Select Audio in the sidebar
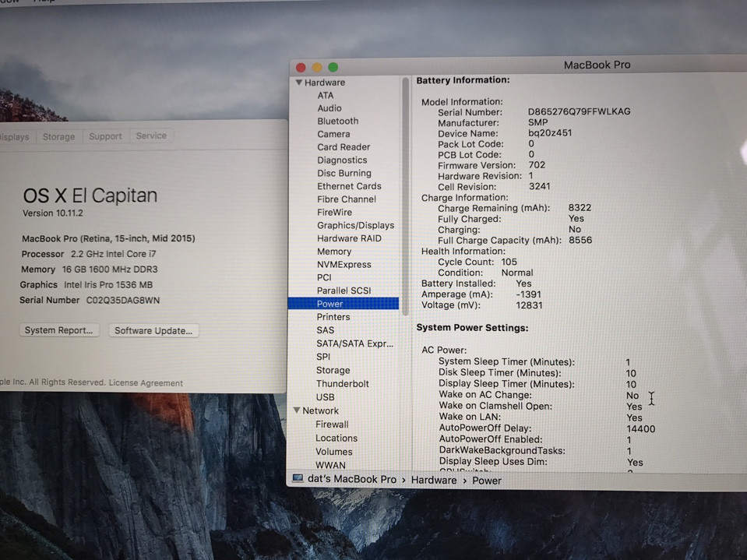The width and height of the screenshot is (747, 560). click(329, 108)
